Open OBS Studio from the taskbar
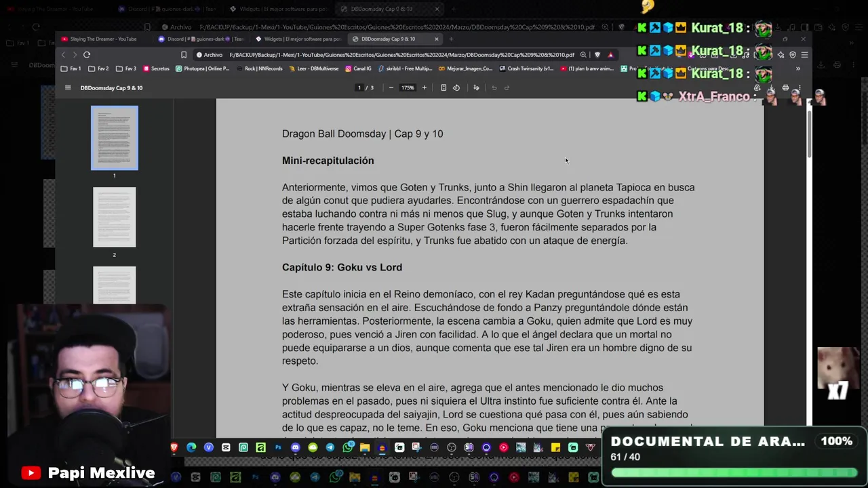This screenshot has height=488, width=868. pos(452,447)
